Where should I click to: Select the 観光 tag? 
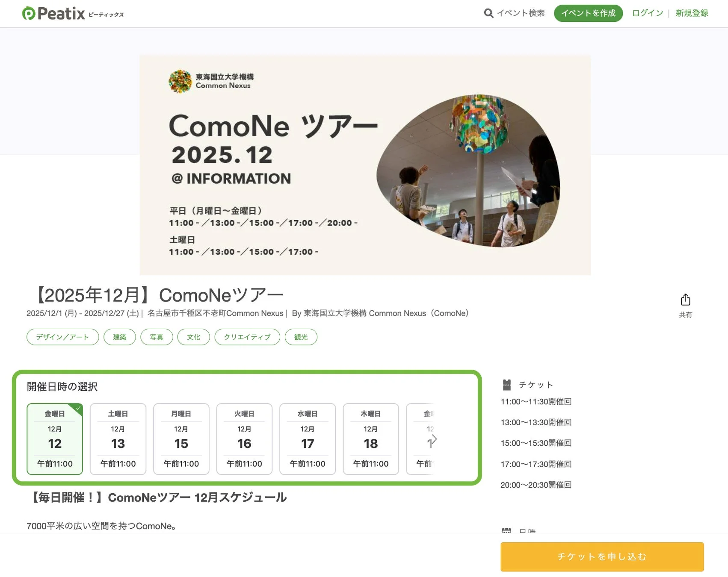[301, 337]
